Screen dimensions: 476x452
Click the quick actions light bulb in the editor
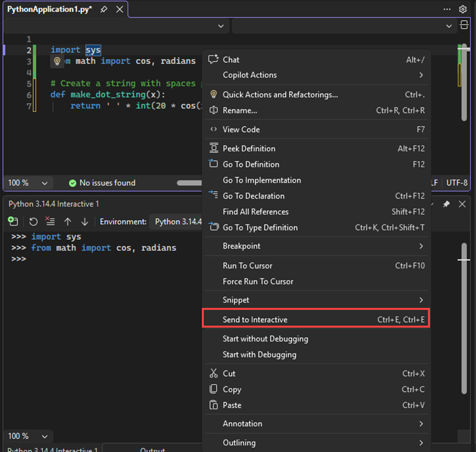57,61
